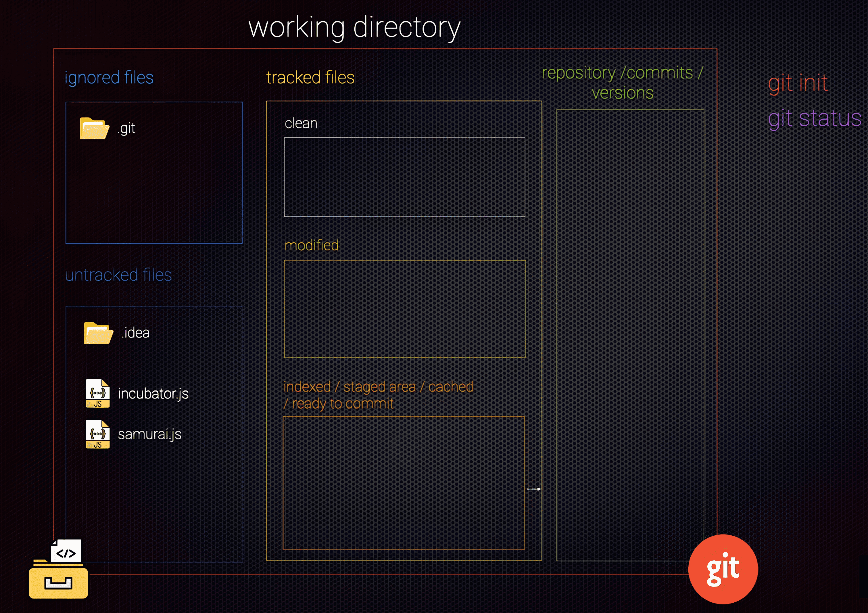Screen dimensions: 868x613
Task: Click the untracked files heading
Action: tap(118, 275)
